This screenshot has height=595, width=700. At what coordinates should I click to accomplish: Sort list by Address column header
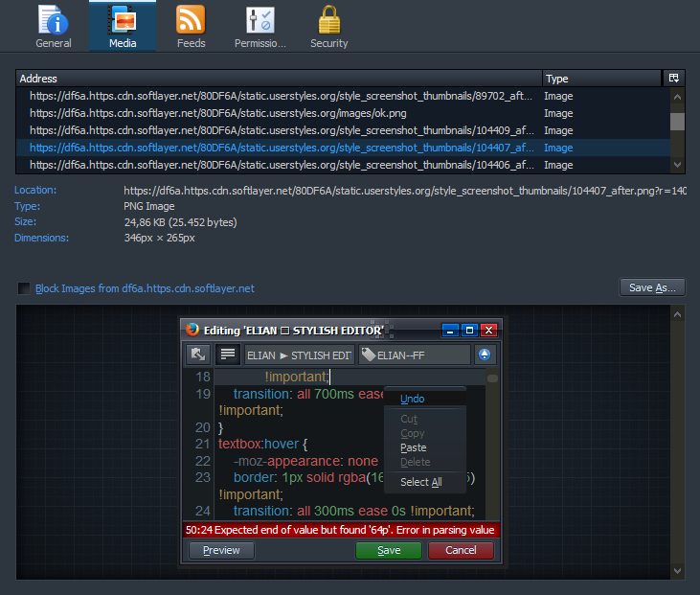pos(279,79)
